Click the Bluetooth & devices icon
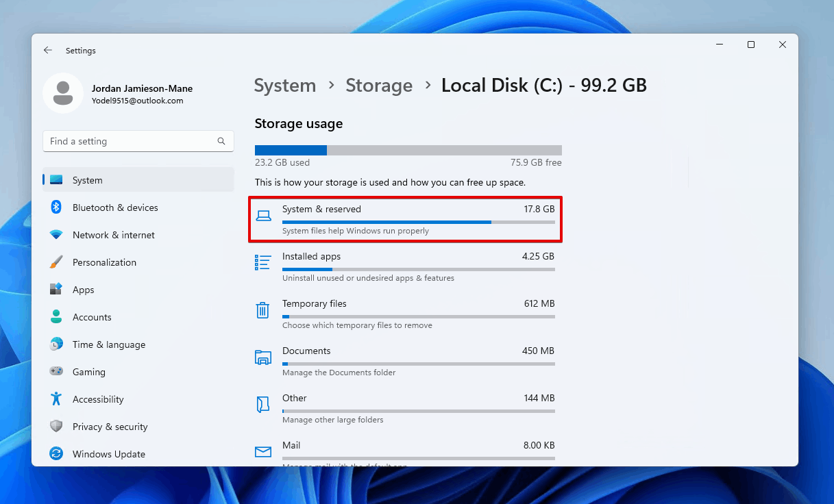The width and height of the screenshot is (834, 504). coord(56,207)
